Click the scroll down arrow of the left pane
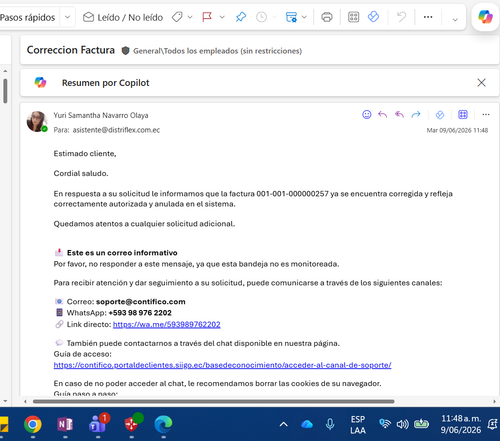The width and height of the screenshot is (500, 441). (5, 401)
